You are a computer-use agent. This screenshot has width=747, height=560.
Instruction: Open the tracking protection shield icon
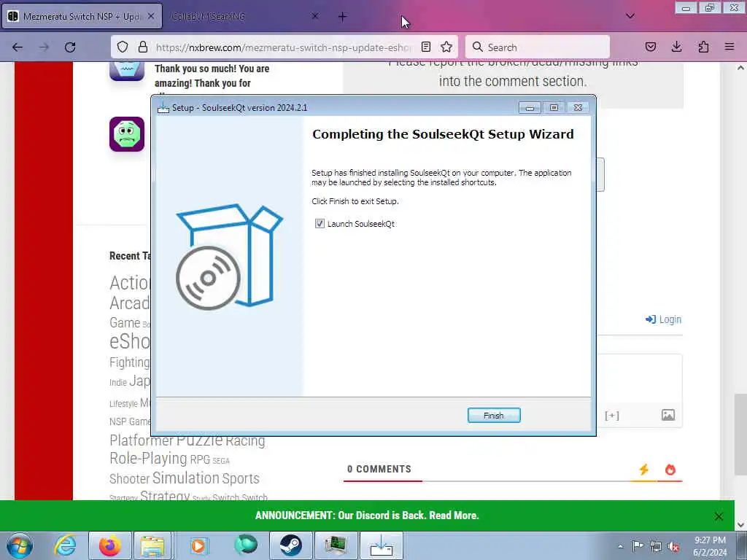(x=123, y=47)
